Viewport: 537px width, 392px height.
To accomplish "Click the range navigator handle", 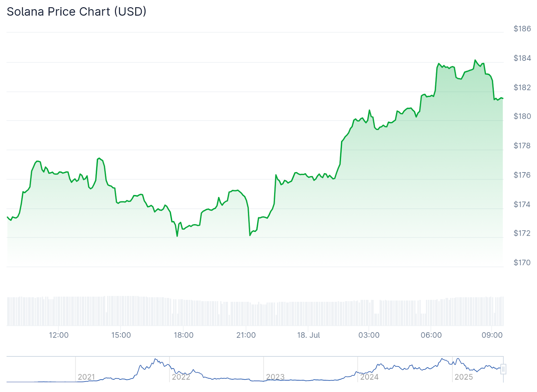I will click(503, 369).
